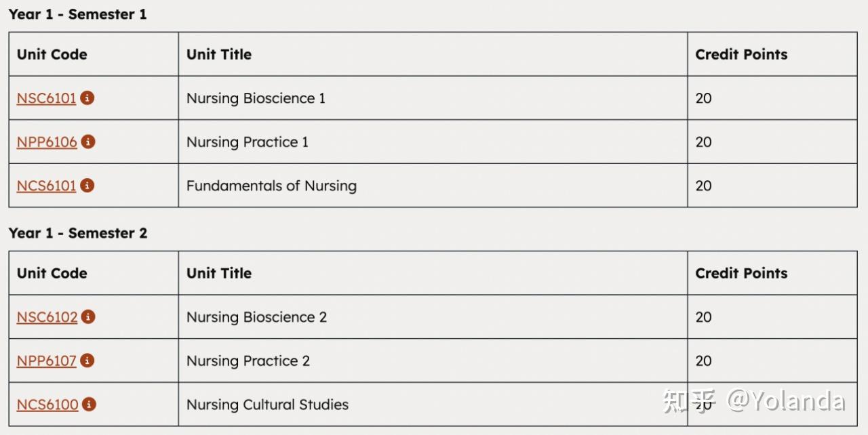
Task: Open the NCS6101 unit code link
Action: click(x=46, y=186)
